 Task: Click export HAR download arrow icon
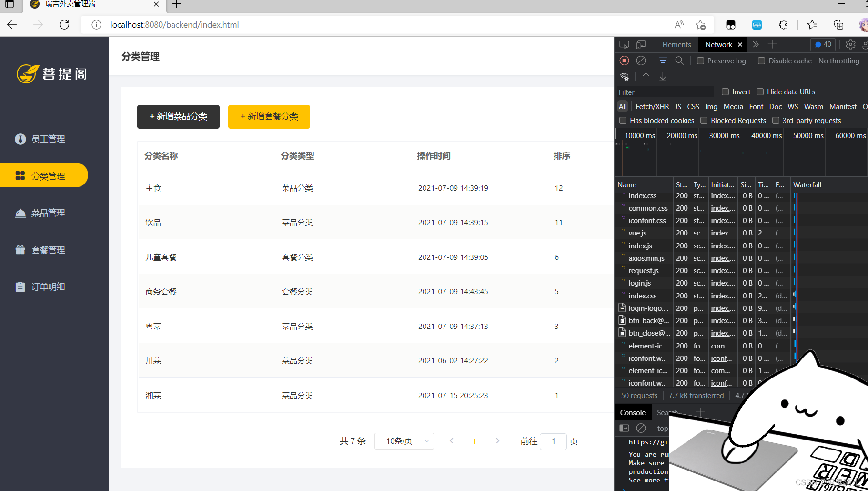(663, 76)
